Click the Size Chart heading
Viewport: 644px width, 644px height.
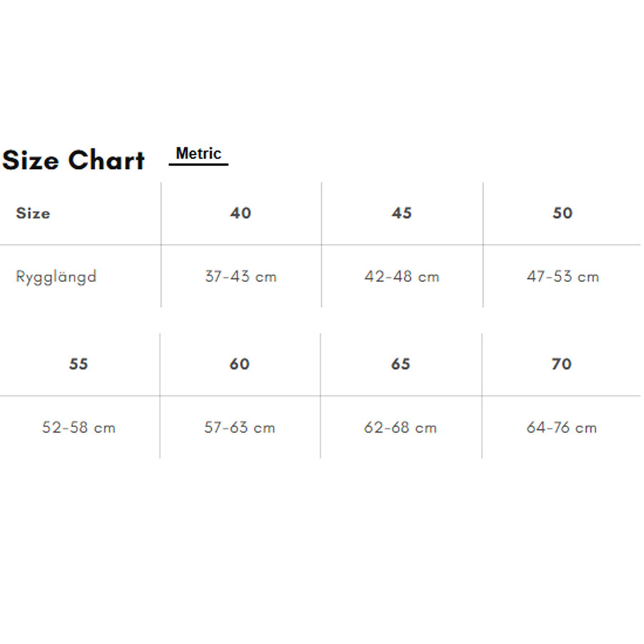point(74,160)
